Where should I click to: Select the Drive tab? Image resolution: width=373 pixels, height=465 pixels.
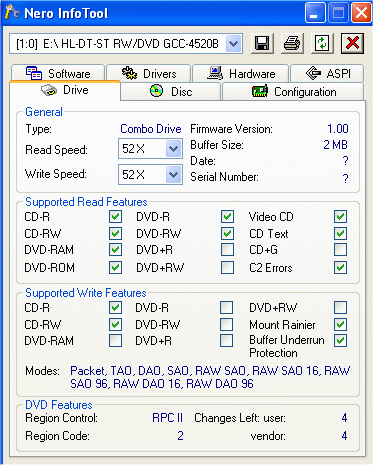pos(65,90)
